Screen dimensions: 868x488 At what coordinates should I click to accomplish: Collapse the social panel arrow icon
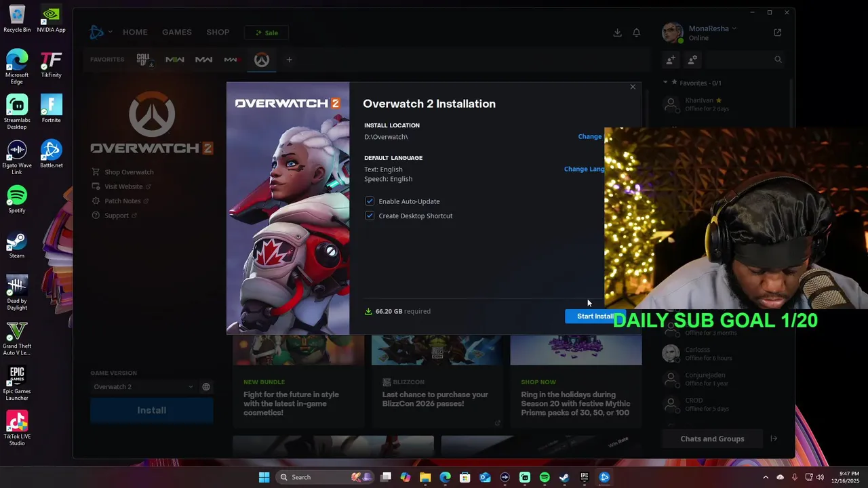(774, 439)
